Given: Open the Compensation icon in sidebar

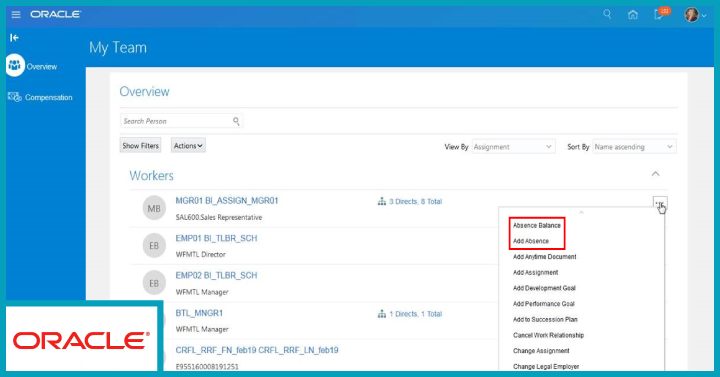Looking at the screenshot, I should point(14,97).
